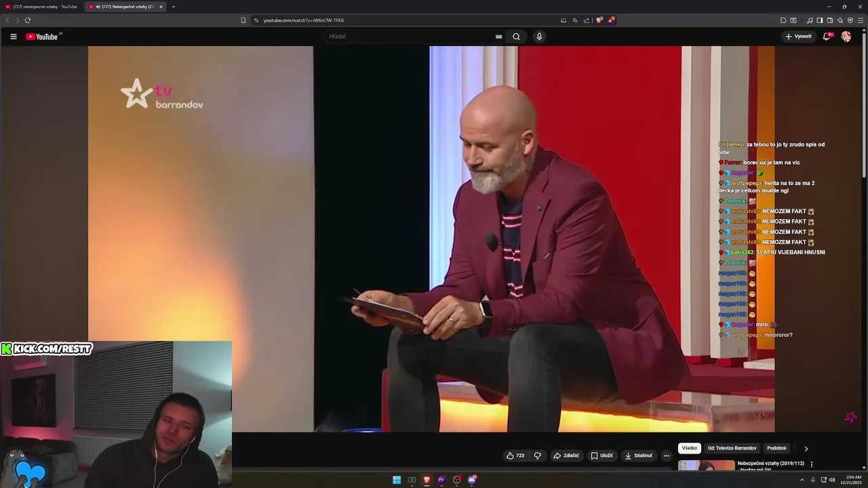
Task: Translate this page icon
Action: [x=575, y=20]
